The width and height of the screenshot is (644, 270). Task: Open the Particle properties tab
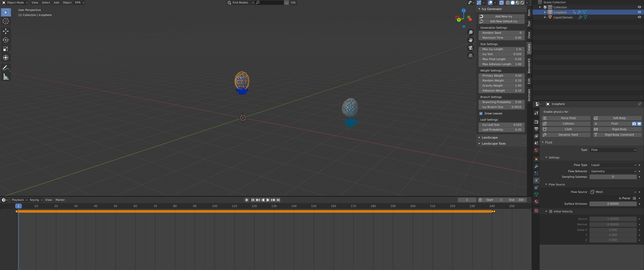pos(536,173)
